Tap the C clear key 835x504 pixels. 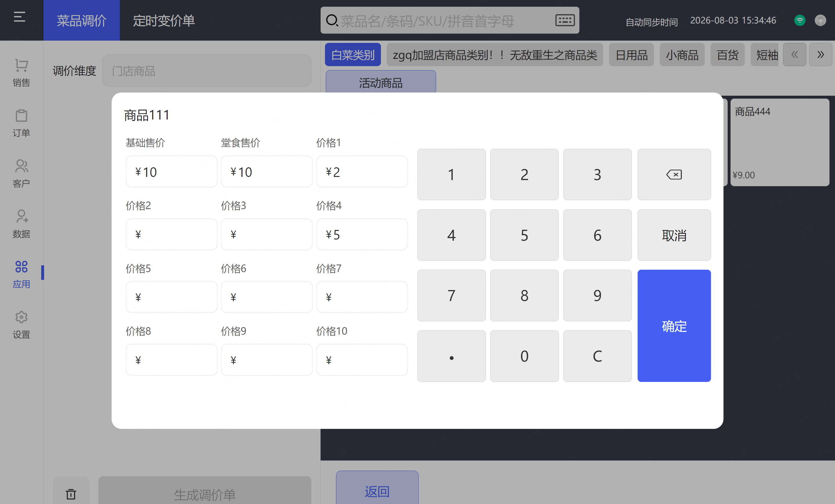coord(597,356)
